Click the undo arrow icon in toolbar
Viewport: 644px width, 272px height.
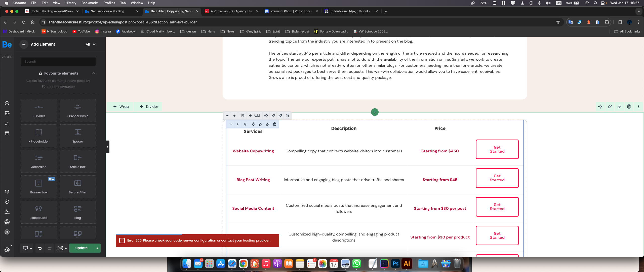click(40, 248)
